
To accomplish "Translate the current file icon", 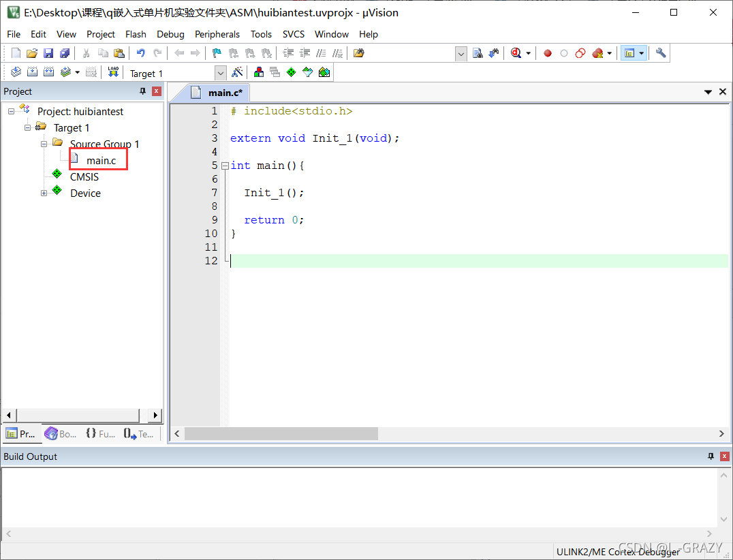I will [16, 72].
